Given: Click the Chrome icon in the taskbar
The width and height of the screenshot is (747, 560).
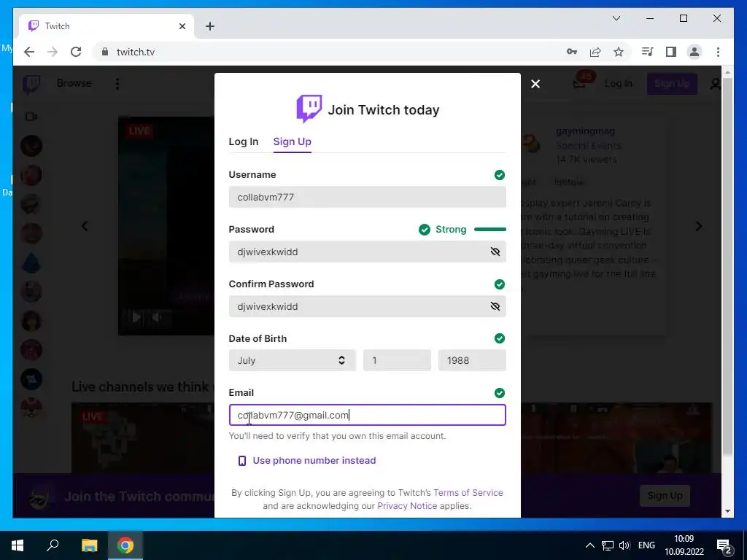Looking at the screenshot, I should pyautogui.click(x=125, y=545).
